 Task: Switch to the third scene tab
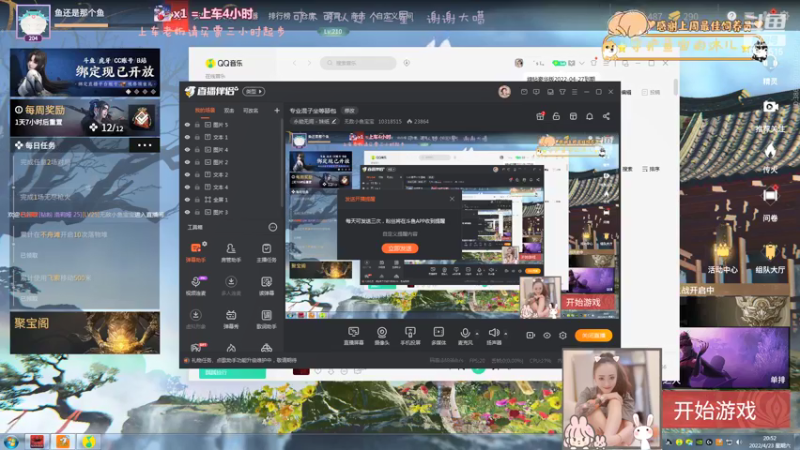[251, 110]
